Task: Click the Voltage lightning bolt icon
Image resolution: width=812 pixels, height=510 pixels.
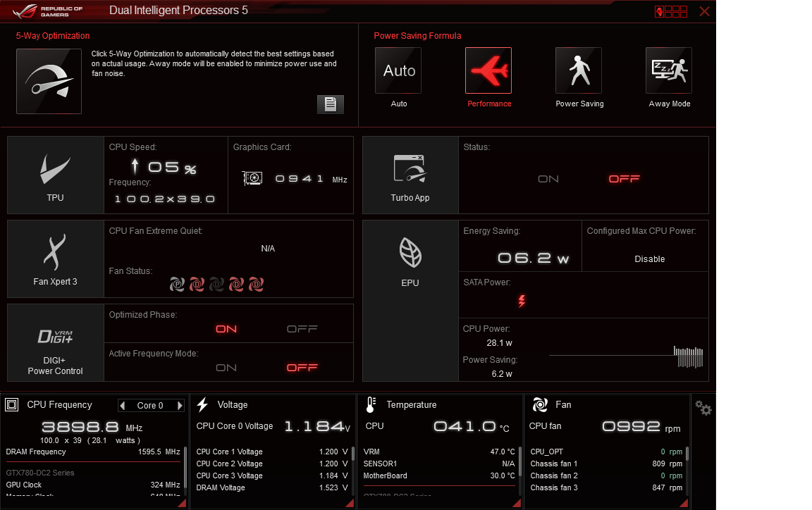Action: coord(202,405)
